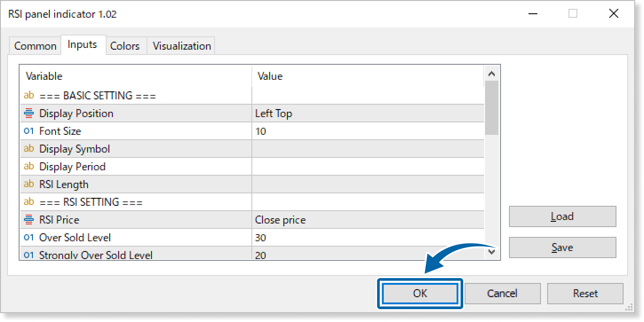
Task: Select the '=== BASIC SETTING ===' row label
Action: (98, 96)
